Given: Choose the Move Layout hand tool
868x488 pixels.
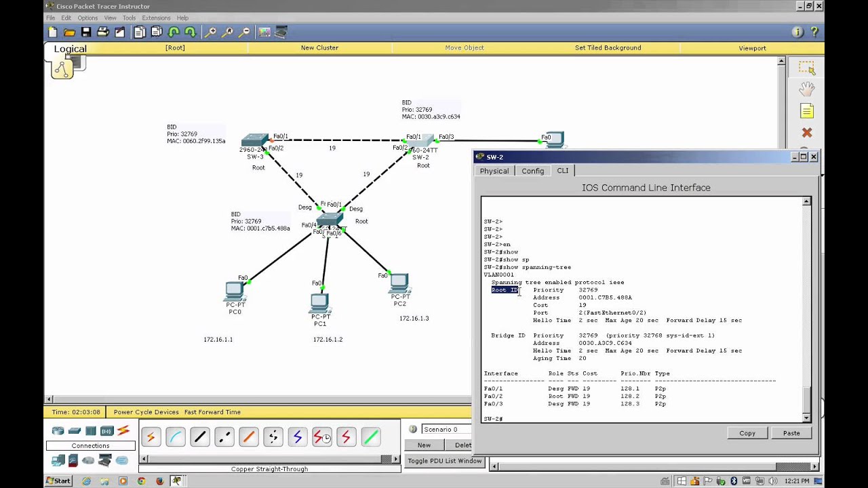Looking at the screenshot, I should tap(806, 89).
